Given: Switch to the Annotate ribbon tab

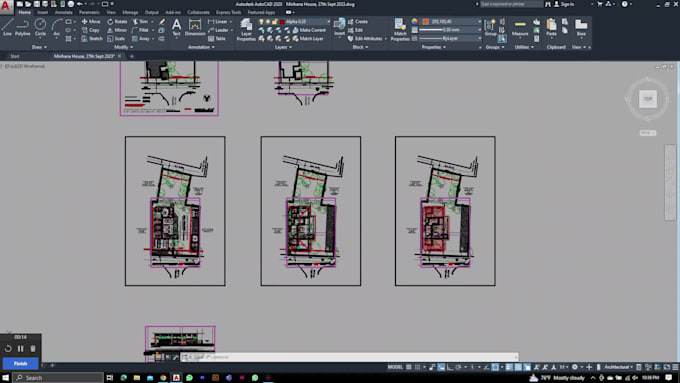Looking at the screenshot, I should click(x=63, y=12).
